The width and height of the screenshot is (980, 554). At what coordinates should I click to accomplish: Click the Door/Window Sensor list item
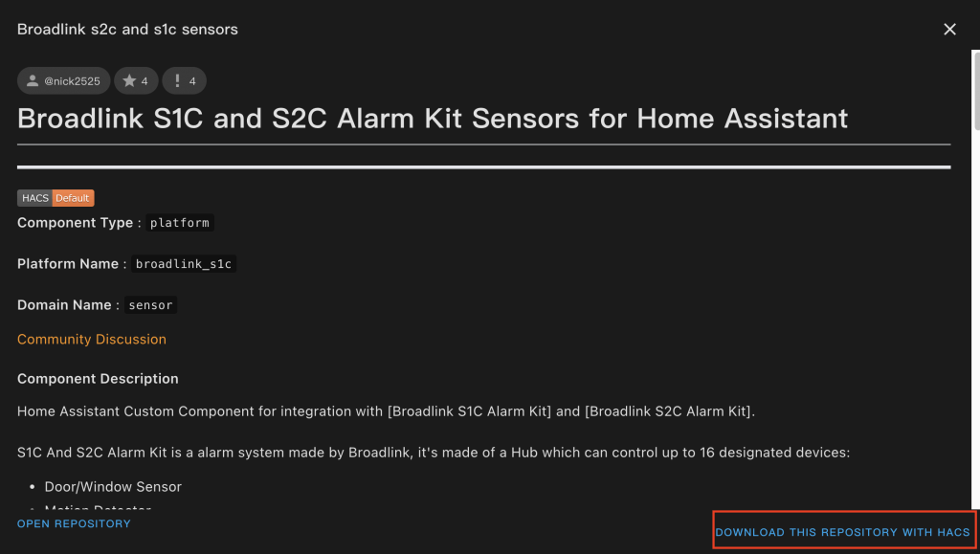pos(113,487)
